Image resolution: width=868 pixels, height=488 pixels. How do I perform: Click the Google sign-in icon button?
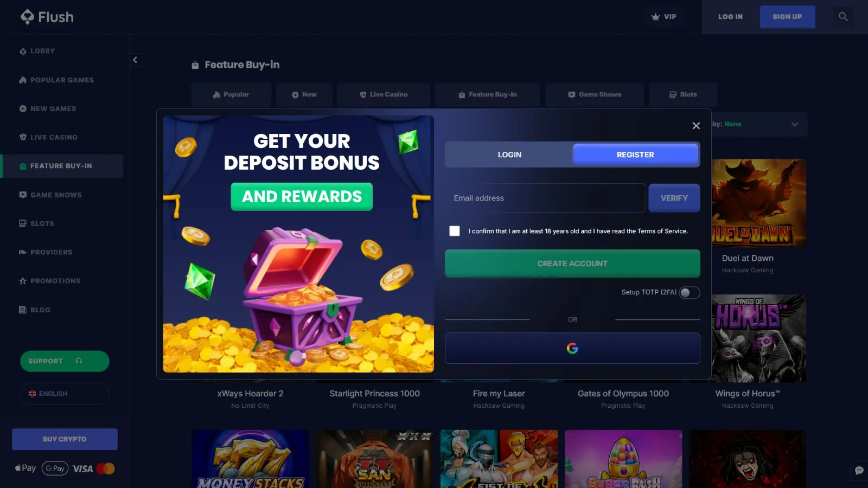click(x=572, y=348)
